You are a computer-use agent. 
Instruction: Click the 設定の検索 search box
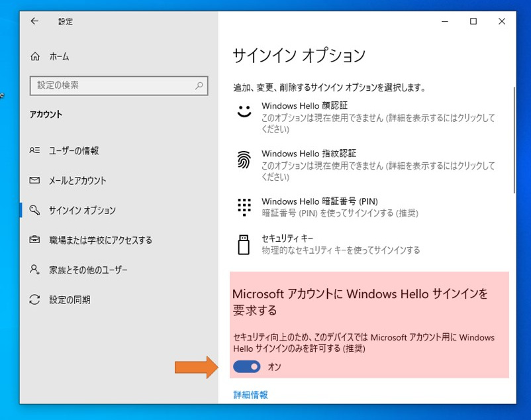coord(113,85)
